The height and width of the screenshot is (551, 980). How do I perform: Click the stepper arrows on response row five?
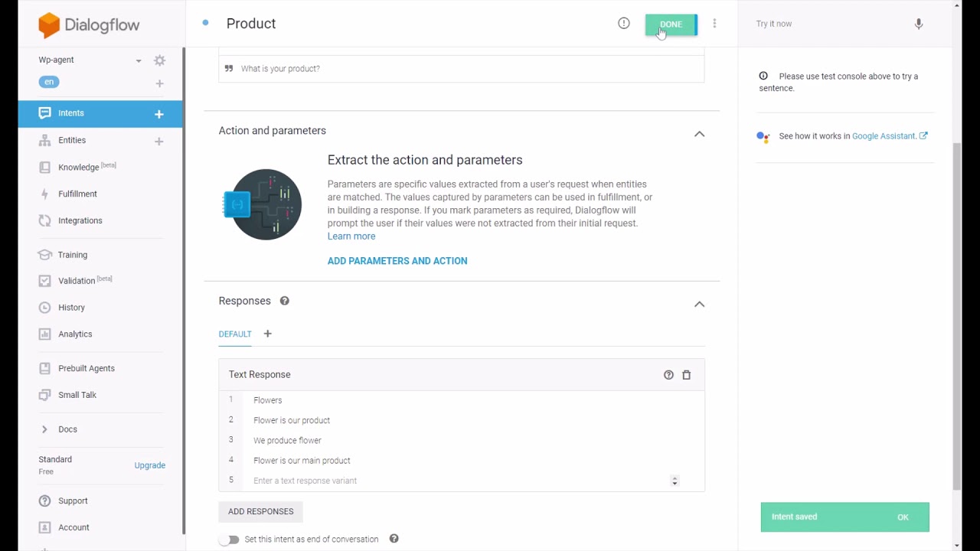click(675, 481)
